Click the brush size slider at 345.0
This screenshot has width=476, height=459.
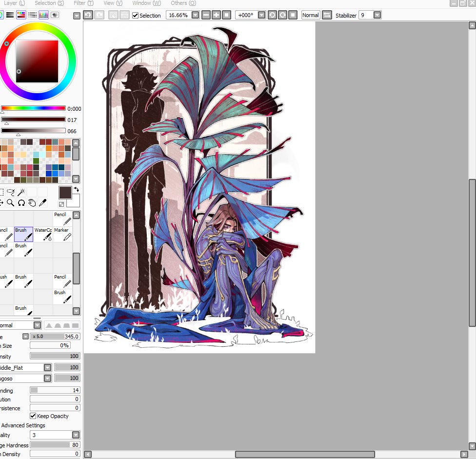(55, 337)
